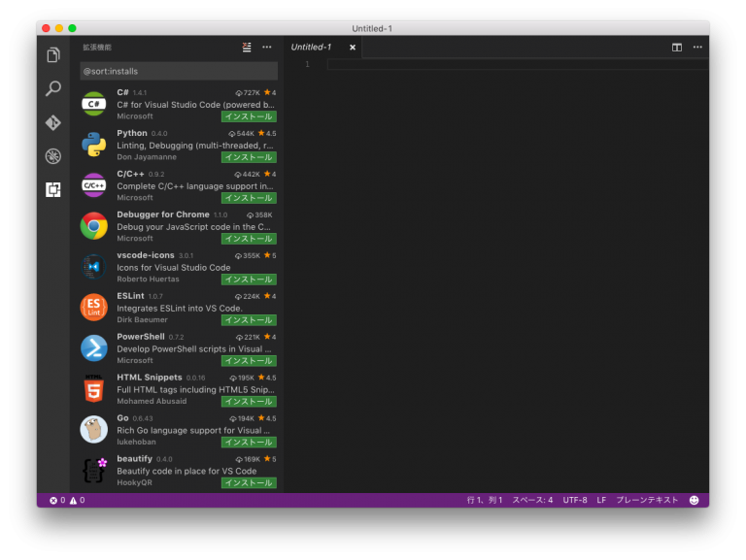Close the Untitled-1 tab
This screenshot has width=746, height=560.
pyautogui.click(x=353, y=47)
